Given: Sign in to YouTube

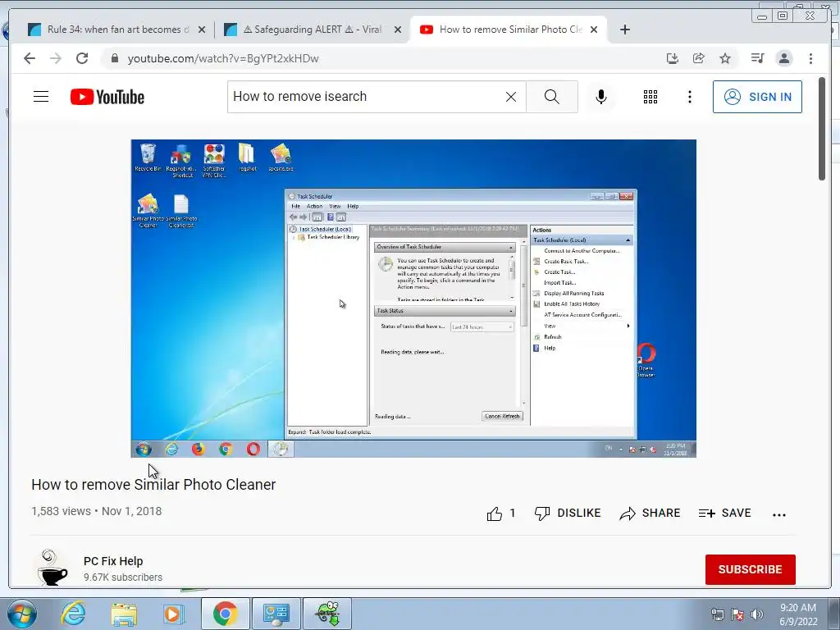Looking at the screenshot, I should coord(757,97).
